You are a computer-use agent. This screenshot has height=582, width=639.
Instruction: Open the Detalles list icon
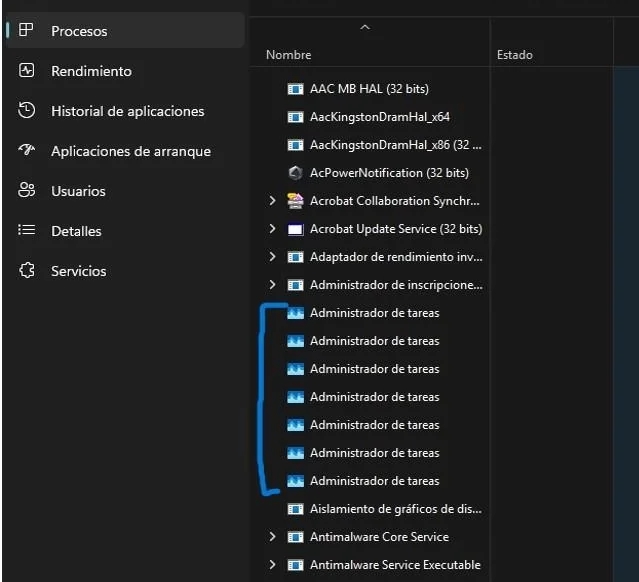pos(27,231)
